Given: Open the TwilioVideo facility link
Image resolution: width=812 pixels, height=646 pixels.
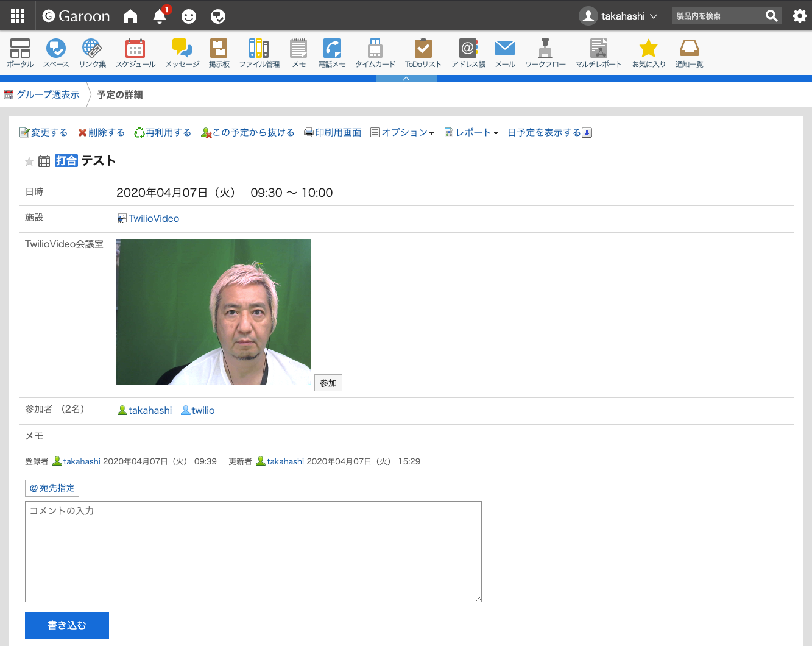Looking at the screenshot, I should (148, 218).
